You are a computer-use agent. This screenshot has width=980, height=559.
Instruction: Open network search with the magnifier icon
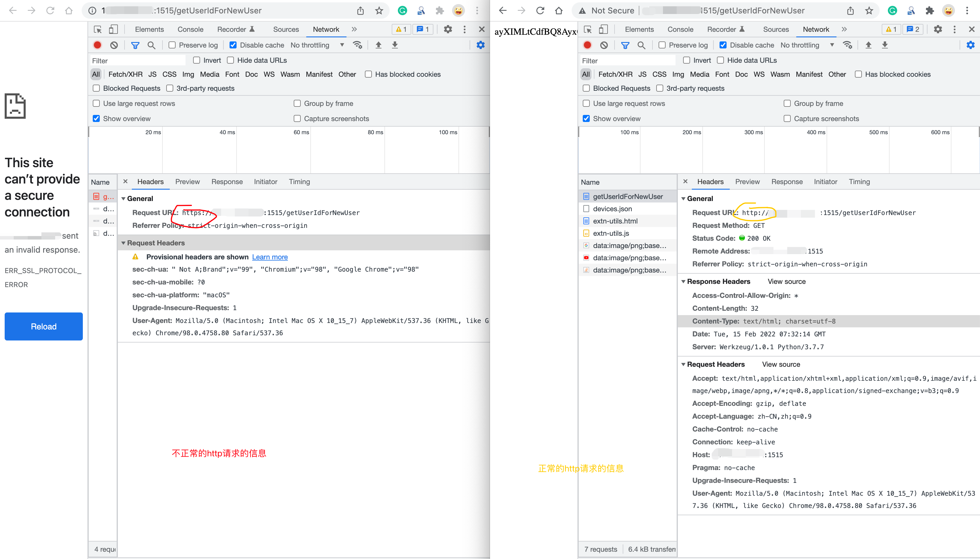pos(151,45)
